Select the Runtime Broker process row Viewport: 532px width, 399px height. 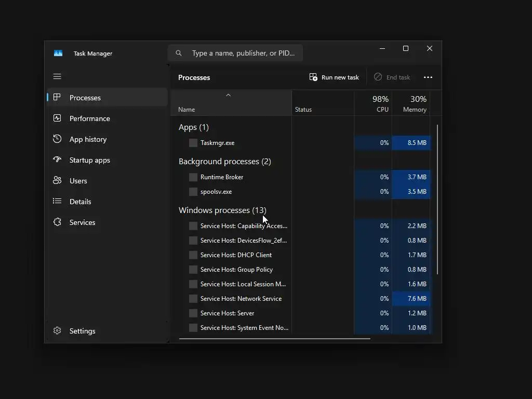pos(301,177)
